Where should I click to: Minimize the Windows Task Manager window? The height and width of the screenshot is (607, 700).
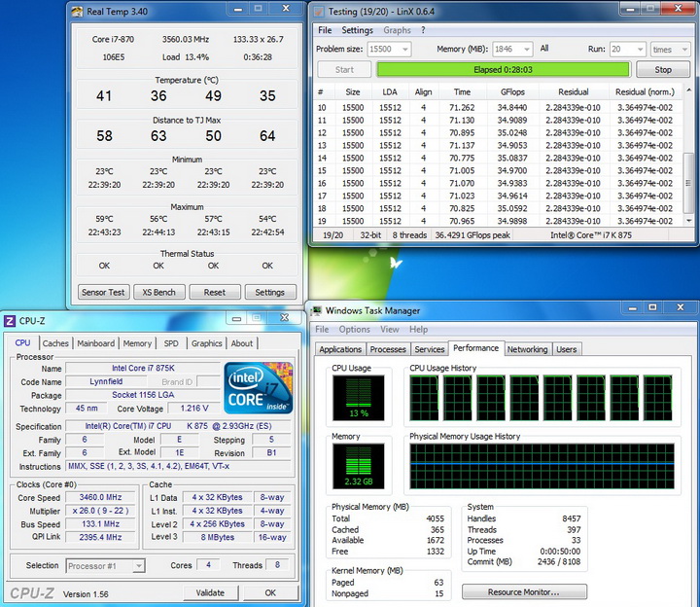(632, 307)
